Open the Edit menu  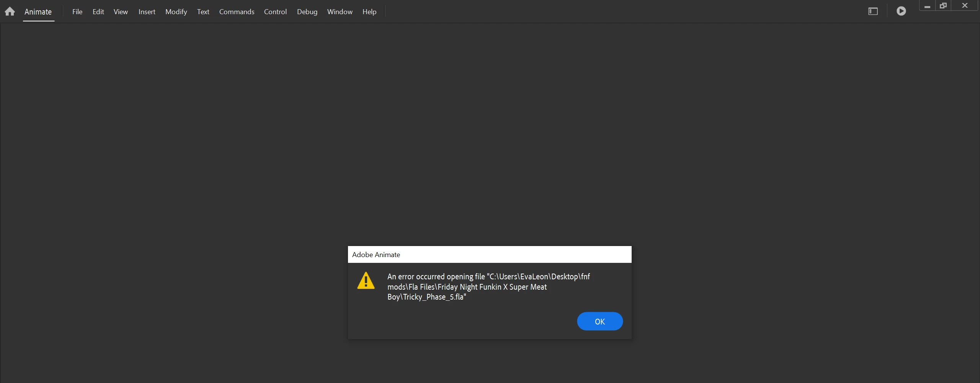pyautogui.click(x=98, y=12)
